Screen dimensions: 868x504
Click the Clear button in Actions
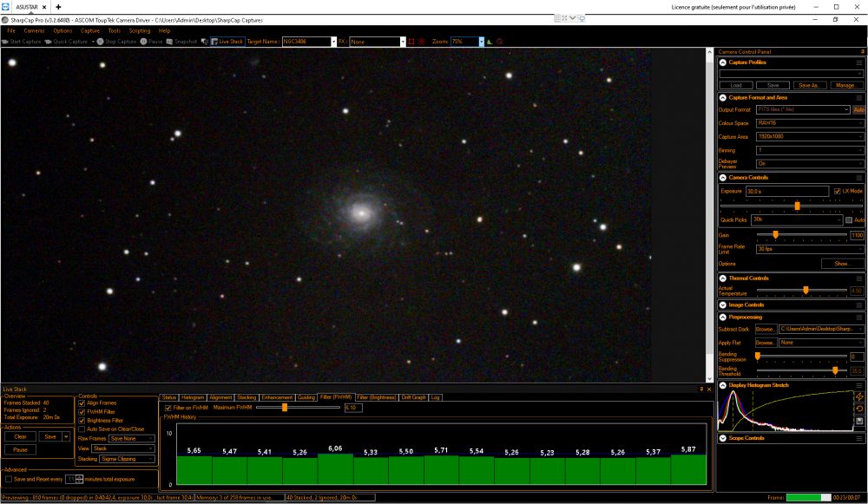pos(21,436)
